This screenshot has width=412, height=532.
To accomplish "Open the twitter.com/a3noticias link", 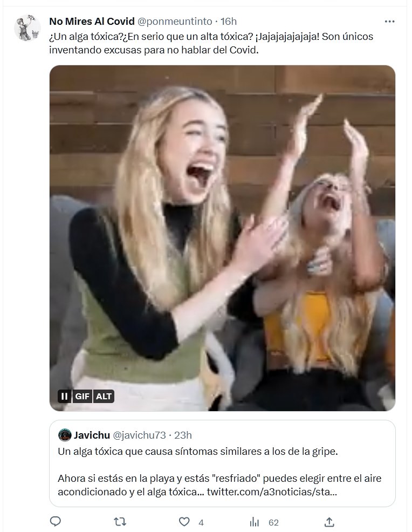I will click(x=272, y=492).
